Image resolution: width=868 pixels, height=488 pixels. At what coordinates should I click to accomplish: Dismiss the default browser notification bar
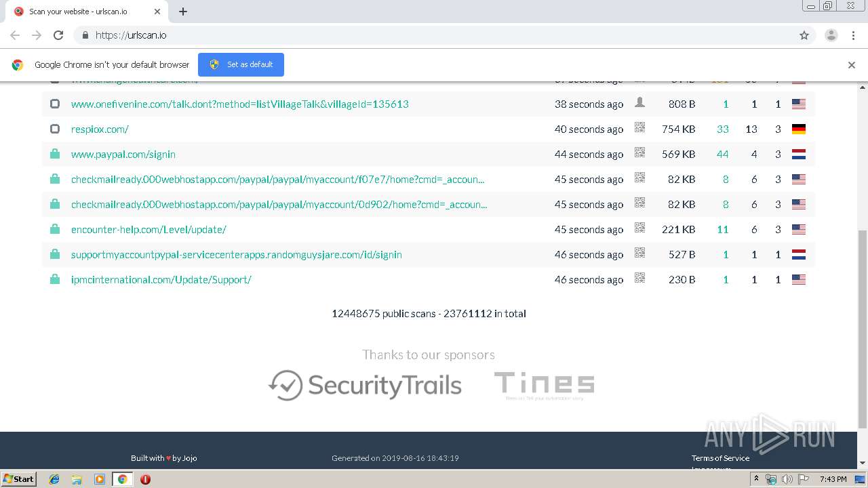pyautogui.click(x=852, y=65)
